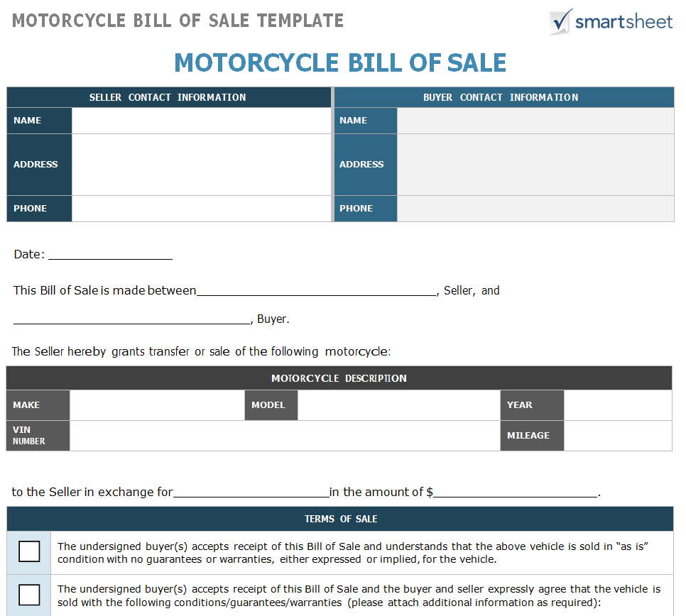This screenshot has width=686, height=616.
Task: Click the Motorcycle Bill of Sale title
Action: click(x=340, y=62)
